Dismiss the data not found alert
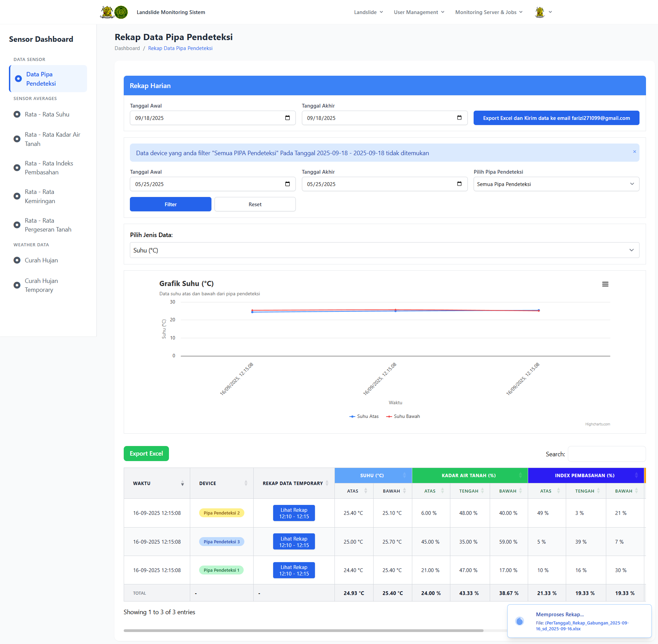The height and width of the screenshot is (644, 658). [x=634, y=151]
